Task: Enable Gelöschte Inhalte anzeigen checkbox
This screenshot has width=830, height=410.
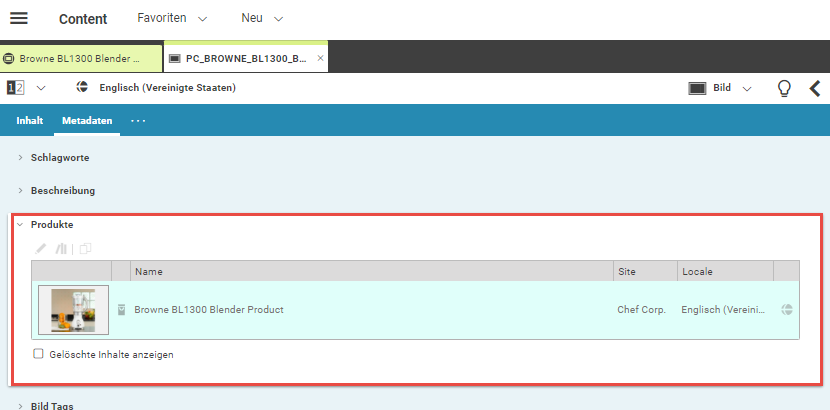Action: [x=38, y=354]
